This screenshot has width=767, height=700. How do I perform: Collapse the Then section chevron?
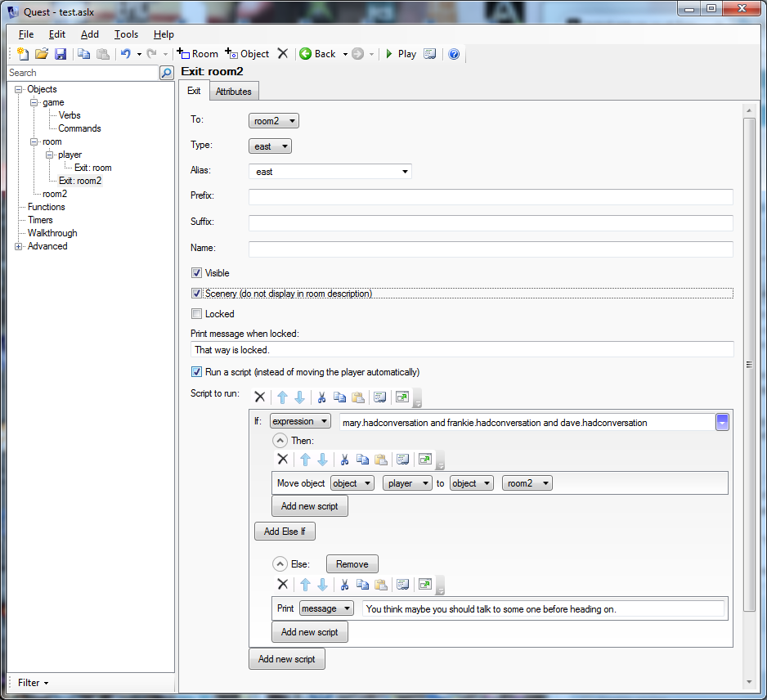click(x=280, y=441)
